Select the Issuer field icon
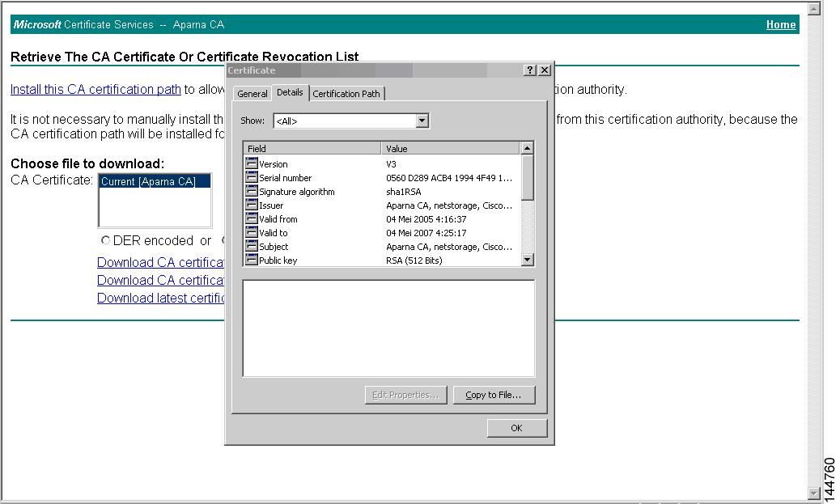The height and width of the screenshot is (504, 840). [x=252, y=205]
